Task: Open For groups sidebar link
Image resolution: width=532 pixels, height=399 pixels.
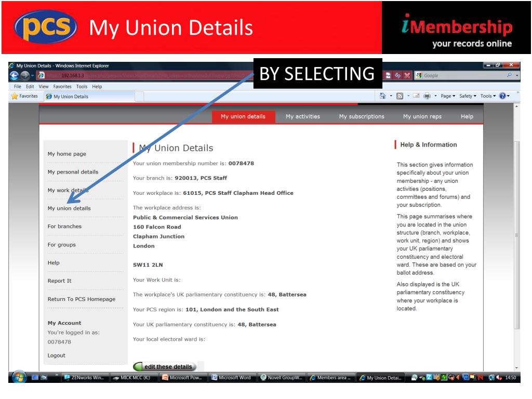Action: (62, 245)
